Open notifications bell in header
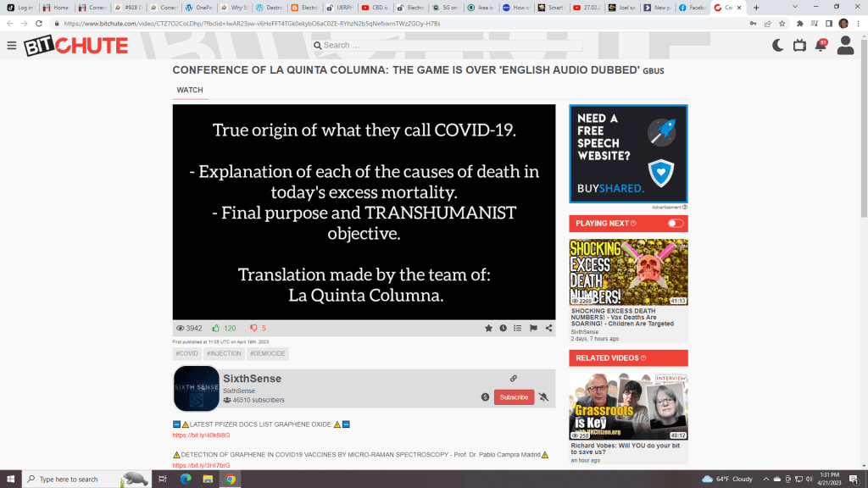The height and width of the screenshot is (488, 868). point(821,46)
